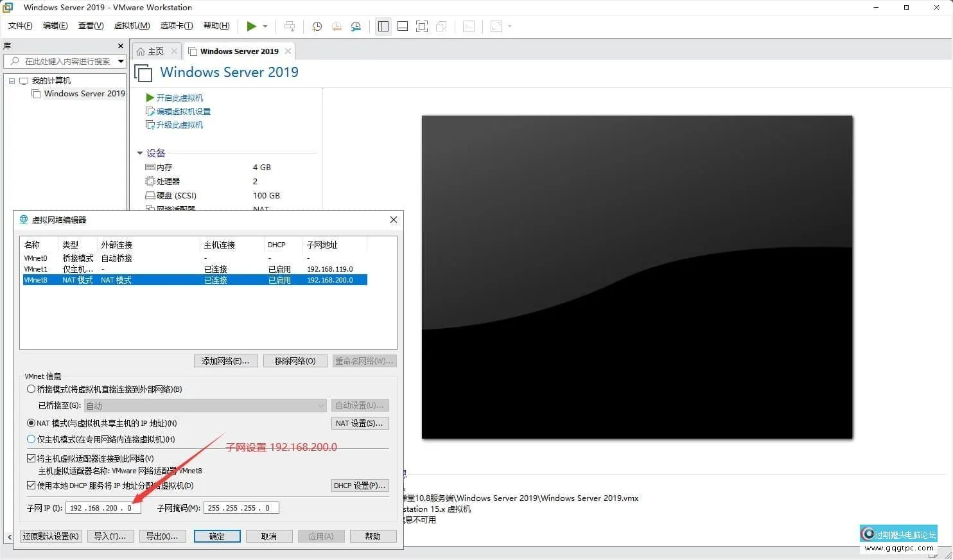Click the NAT 设置(S) button
The width and height of the screenshot is (953, 560).
coord(360,423)
